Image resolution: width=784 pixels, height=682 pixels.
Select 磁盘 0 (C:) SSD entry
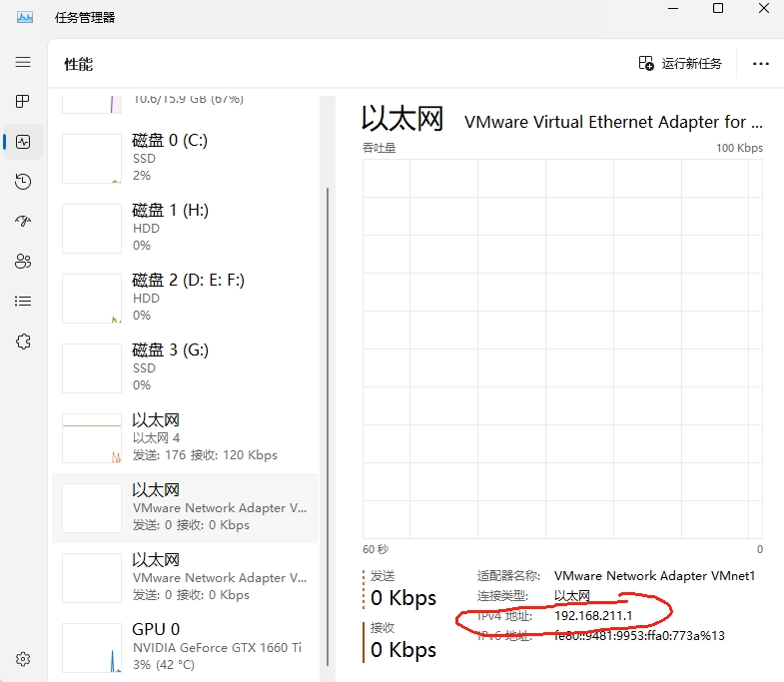pyautogui.click(x=185, y=158)
